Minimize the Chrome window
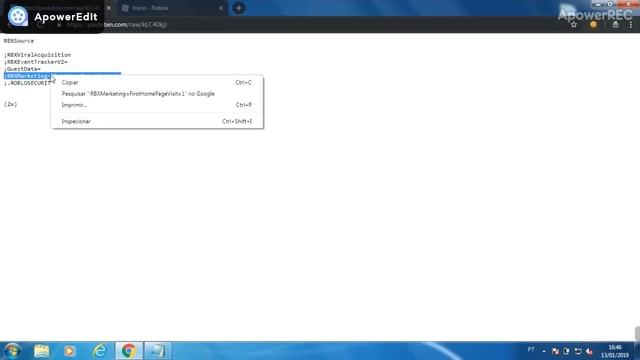Viewport: 640px width, 360px height. click(598, 4)
